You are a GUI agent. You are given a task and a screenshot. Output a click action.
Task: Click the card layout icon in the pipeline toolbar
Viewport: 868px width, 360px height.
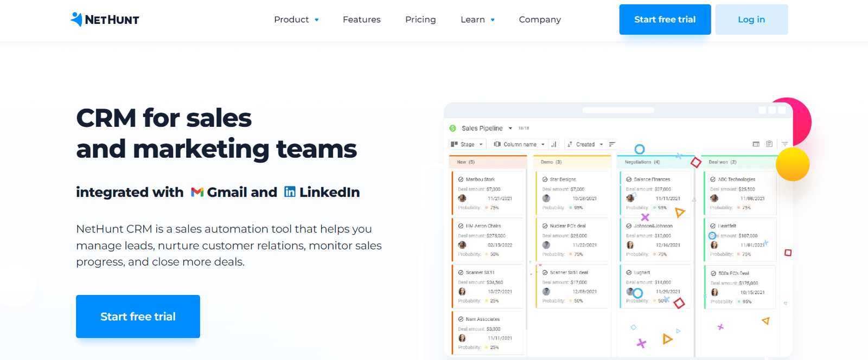coord(756,144)
